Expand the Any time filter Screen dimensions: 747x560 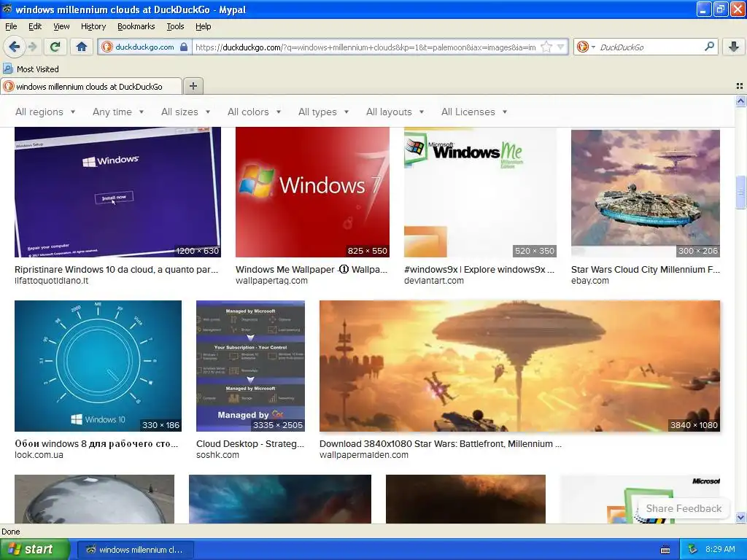coord(118,112)
